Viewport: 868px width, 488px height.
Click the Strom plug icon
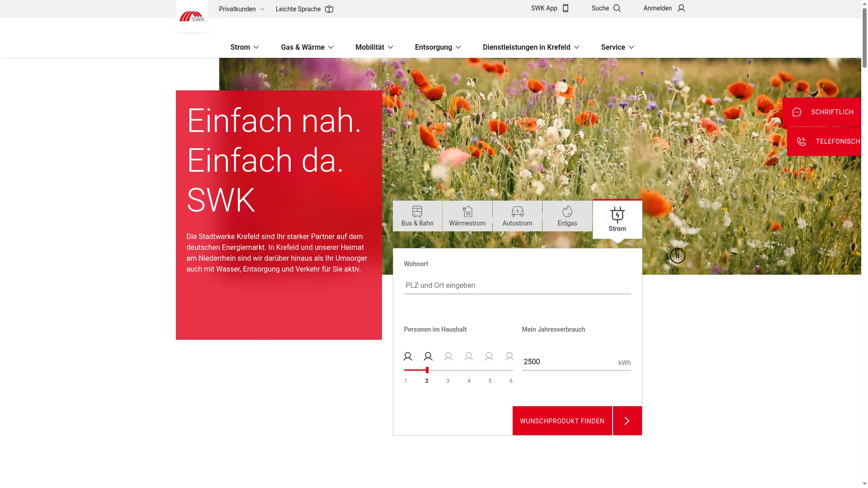(618, 215)
